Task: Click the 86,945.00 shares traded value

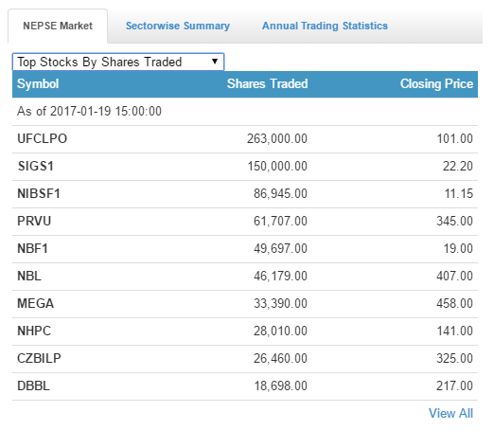Action: (280, 194)
